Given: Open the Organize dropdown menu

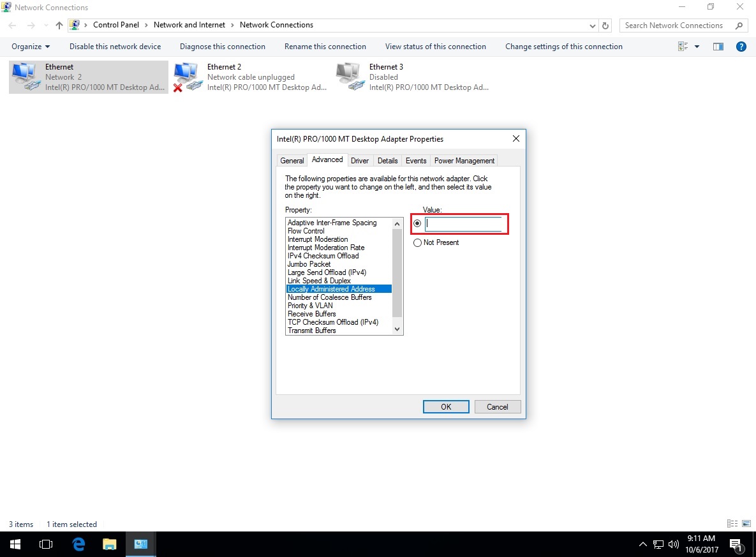Looking at the screenshot, I should [31, 47].
